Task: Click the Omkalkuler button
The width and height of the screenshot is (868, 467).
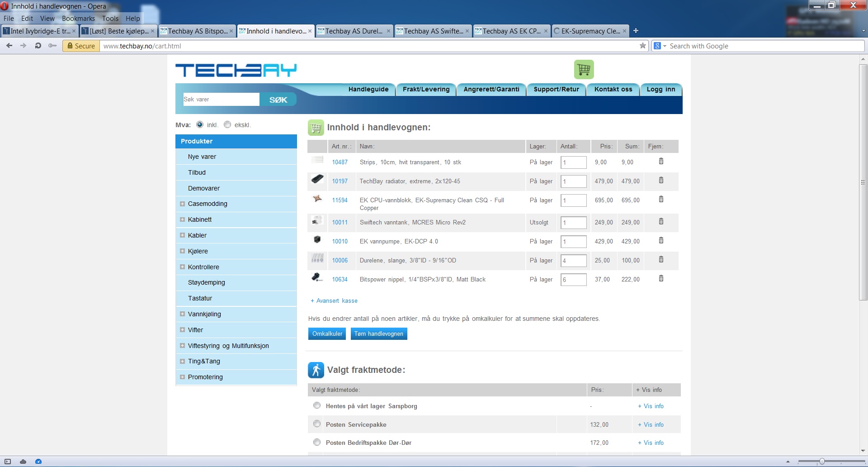Action: [327, 334]
